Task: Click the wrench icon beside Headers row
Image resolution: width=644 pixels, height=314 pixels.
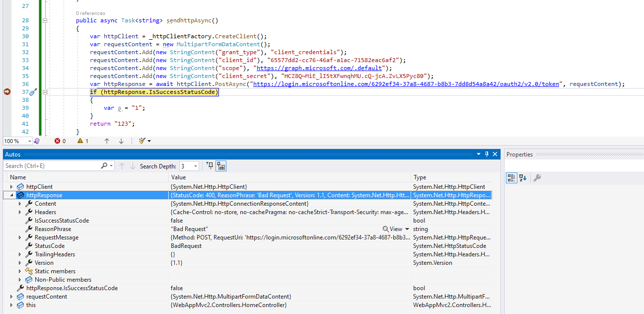Action: click(x=29, y=212)
